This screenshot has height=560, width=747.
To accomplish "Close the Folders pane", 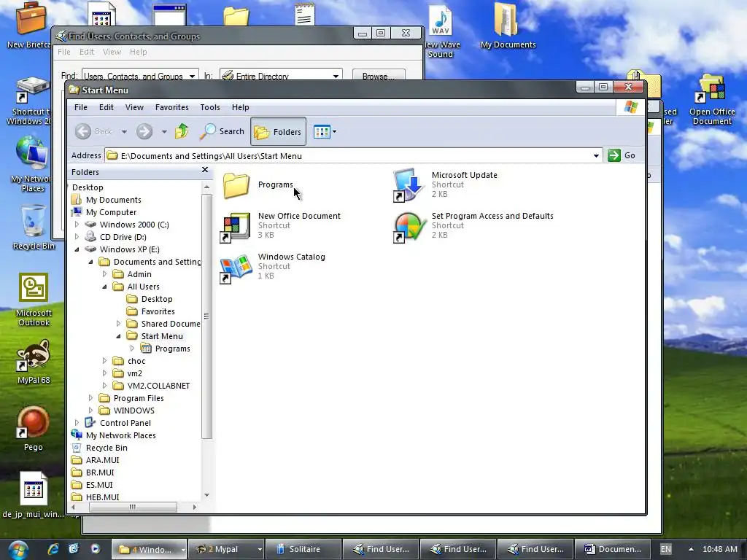I will point(205,170).
